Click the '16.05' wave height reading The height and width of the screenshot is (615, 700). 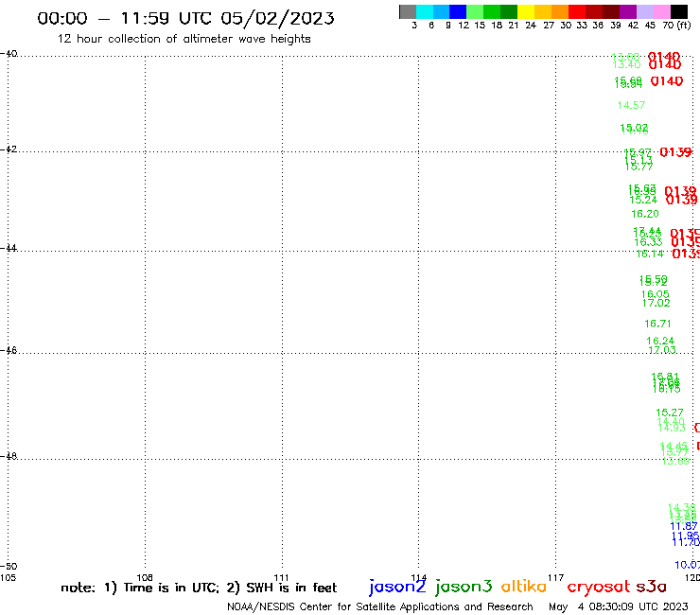pyautogui.click(x=656, y=294)
